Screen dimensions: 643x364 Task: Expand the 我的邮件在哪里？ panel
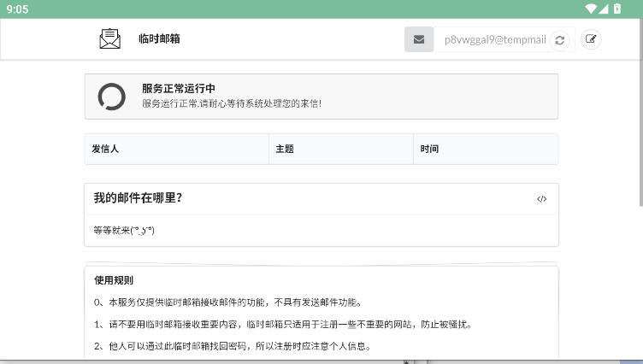138,198
